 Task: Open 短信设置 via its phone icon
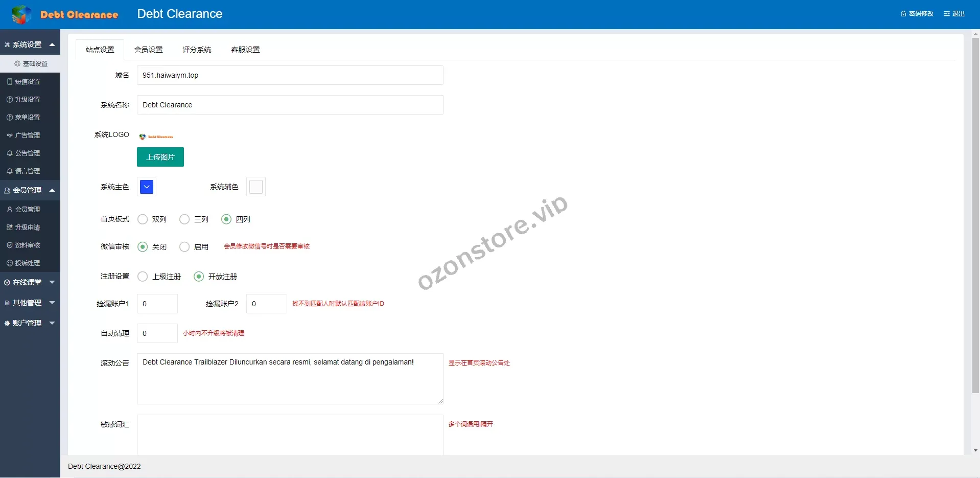10,82
